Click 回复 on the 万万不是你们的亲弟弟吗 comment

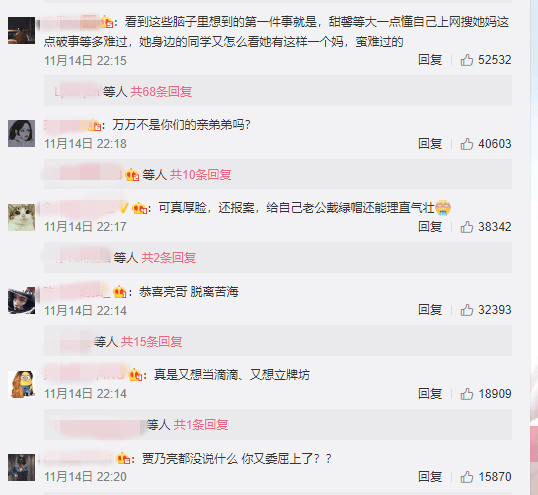point(430,144)
